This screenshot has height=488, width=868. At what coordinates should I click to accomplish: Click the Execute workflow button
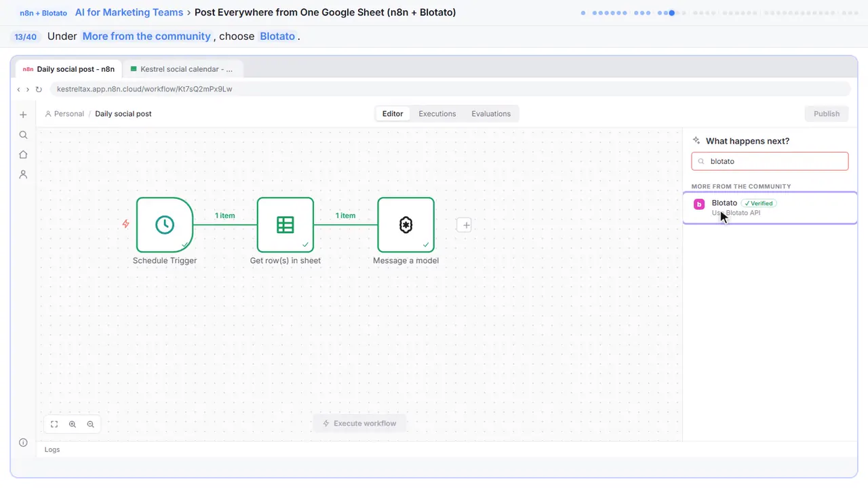tap(359, 424)
